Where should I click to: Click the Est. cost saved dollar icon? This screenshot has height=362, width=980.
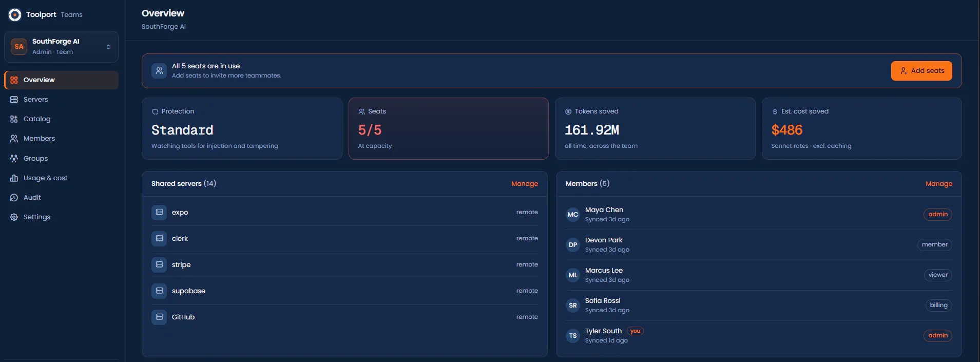tap(775, 111)
